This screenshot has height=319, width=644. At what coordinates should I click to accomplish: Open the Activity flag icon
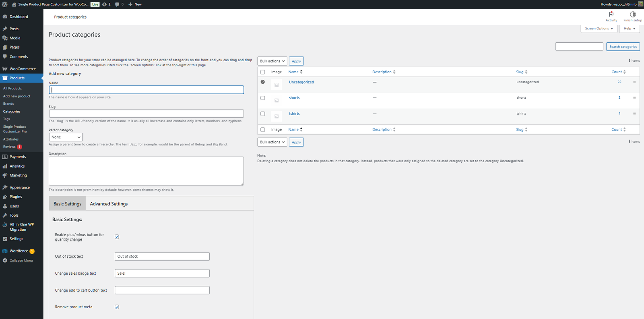click(x=611, y=14)
